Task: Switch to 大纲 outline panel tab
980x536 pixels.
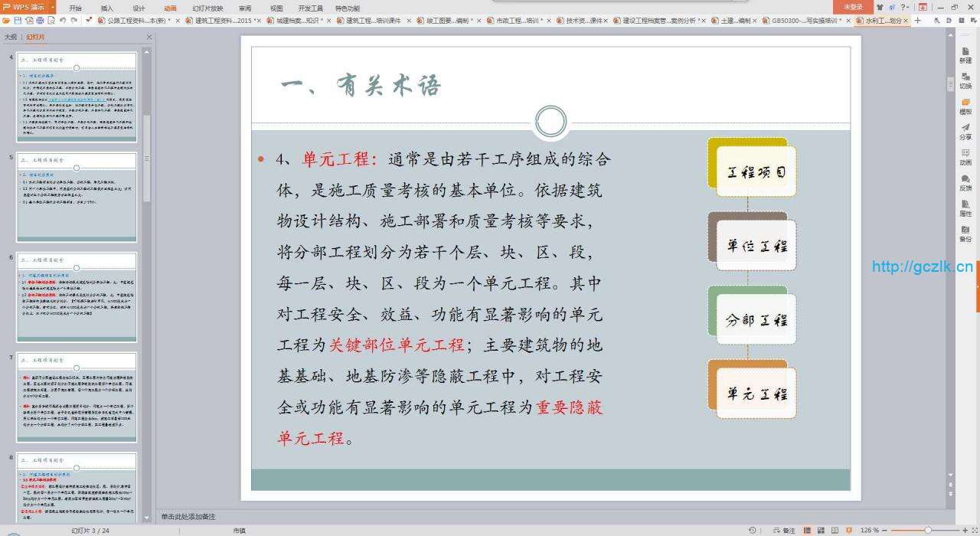Action: (x=10, y=37)
